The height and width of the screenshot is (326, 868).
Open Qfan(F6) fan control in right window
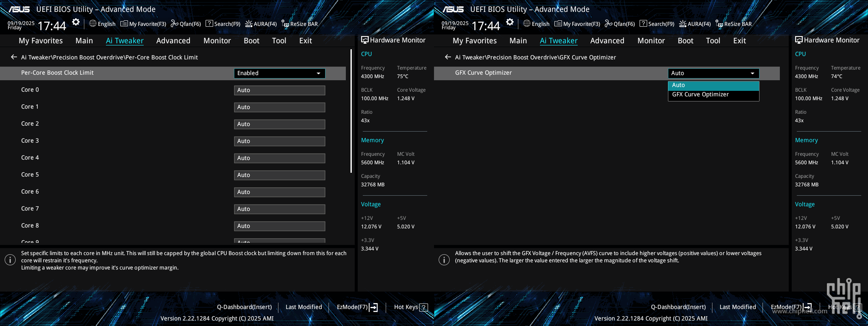pos(620,24)
